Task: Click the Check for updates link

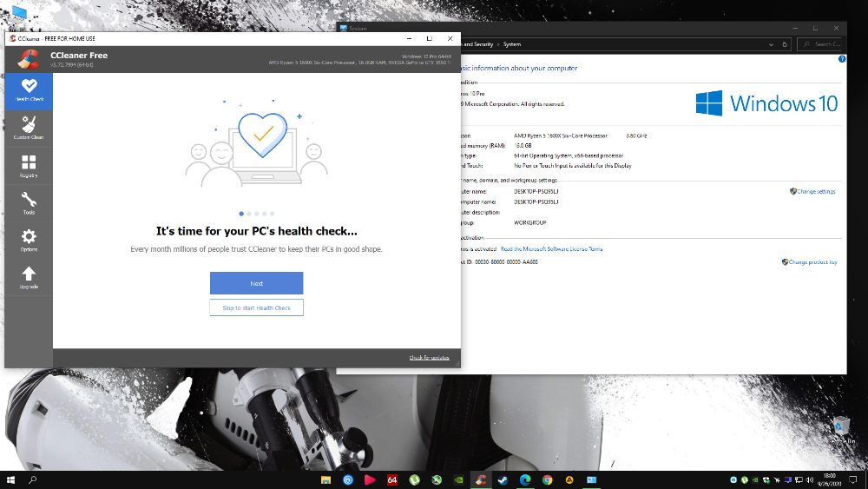Action: tap(429, 358)
